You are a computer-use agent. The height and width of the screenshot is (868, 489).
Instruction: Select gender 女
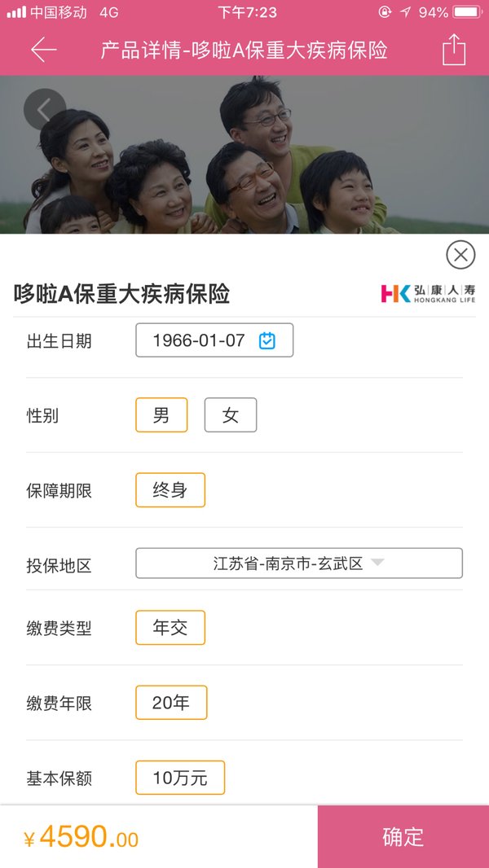231,414
